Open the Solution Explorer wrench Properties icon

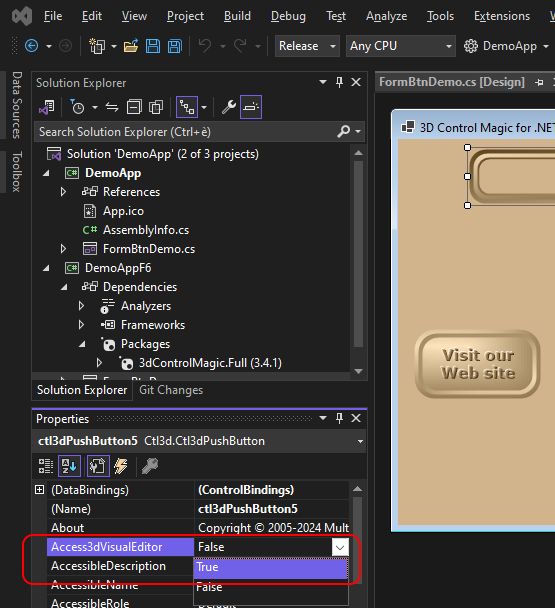(229, 107)
